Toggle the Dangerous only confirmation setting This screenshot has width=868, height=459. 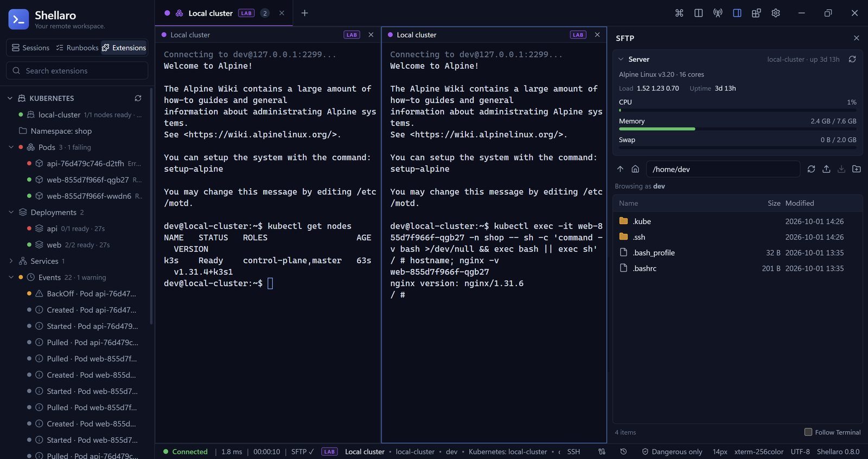pos(672,451)
